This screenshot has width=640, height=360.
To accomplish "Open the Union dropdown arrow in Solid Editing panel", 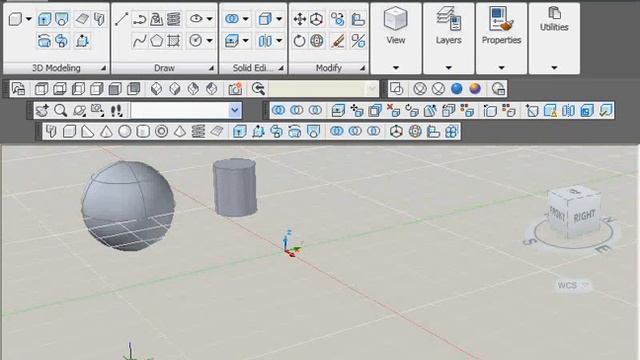I will (245, 19).
